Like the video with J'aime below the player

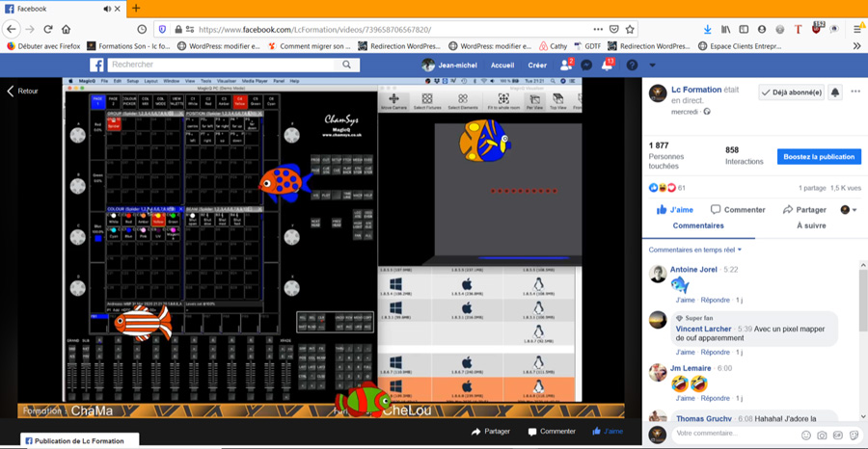[x=608, y=432]
